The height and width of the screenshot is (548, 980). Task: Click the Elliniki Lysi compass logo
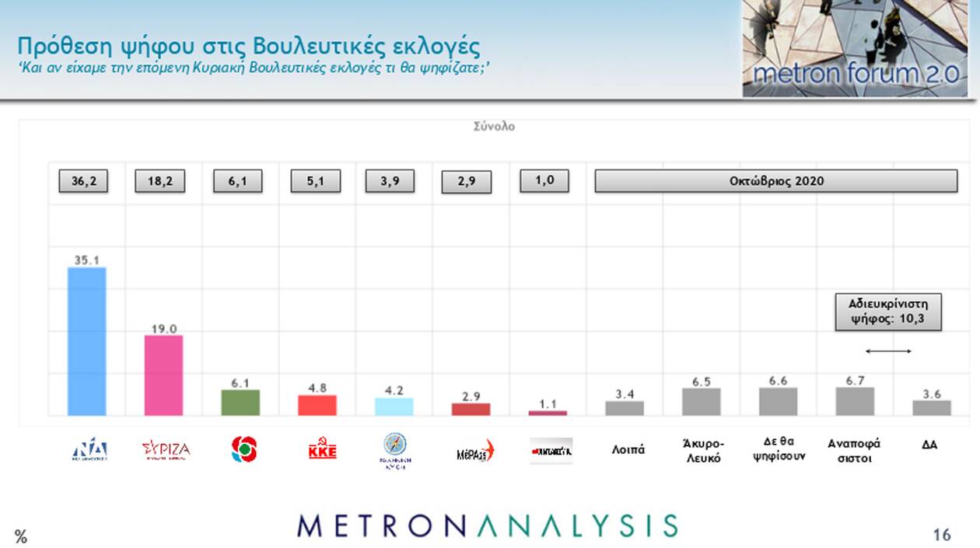(395, 450)
